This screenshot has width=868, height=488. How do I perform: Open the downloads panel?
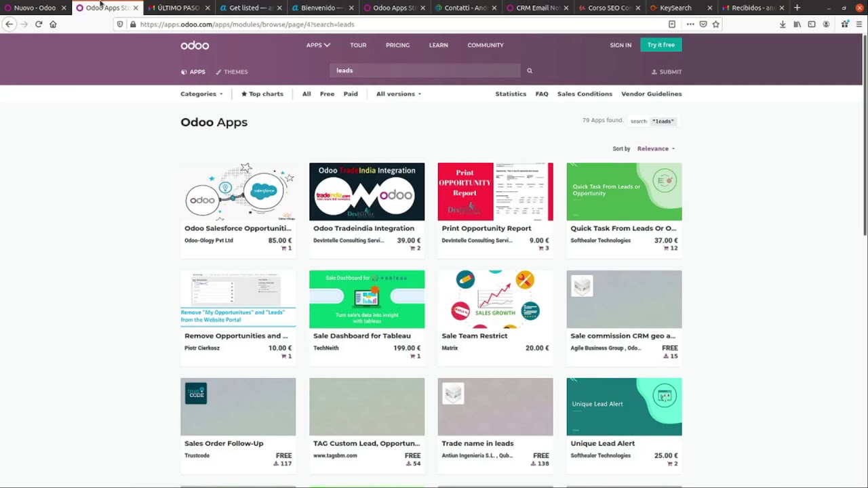(783, 24)
